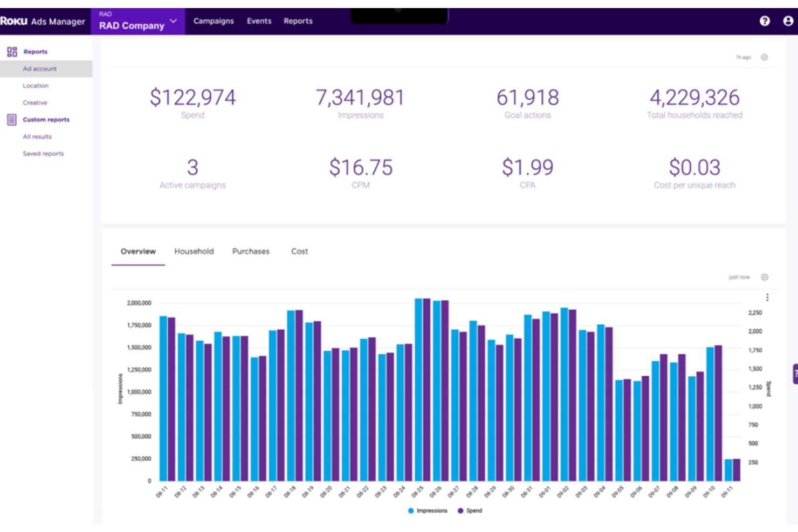Open the Reports top menu
The image size is (798, 532).
[x=298, y=21]
